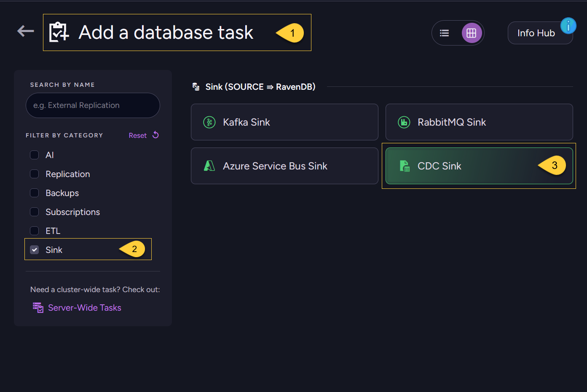The image size is (587, 392).
Task: Check the ETL category checkbox
Action: [x=35, y=231]
